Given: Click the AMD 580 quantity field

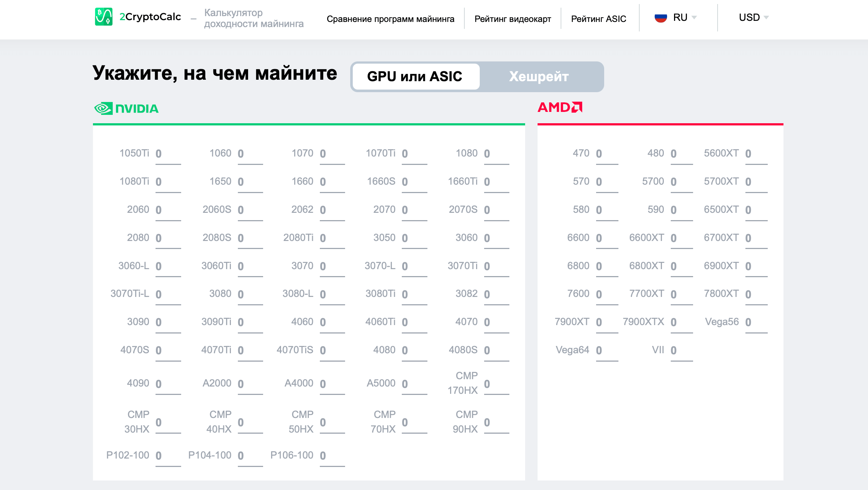Looking at the screenshot, I should [x=607, y=210].
